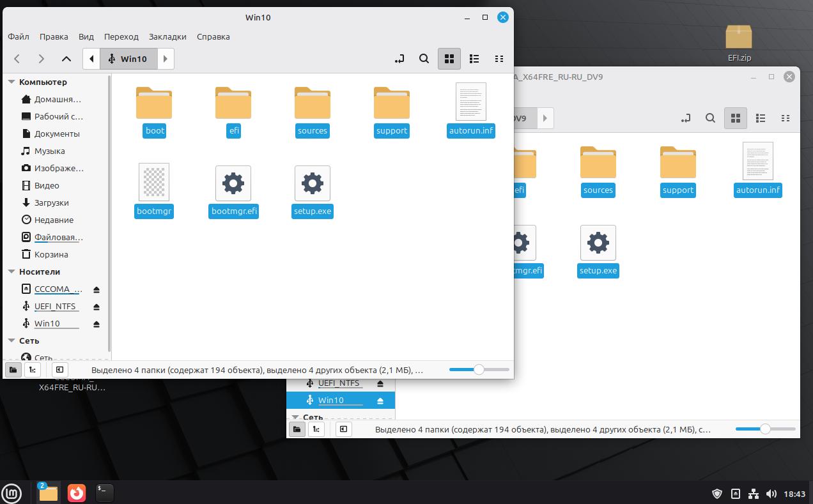Select sources folder in back window

pos(598,171)
